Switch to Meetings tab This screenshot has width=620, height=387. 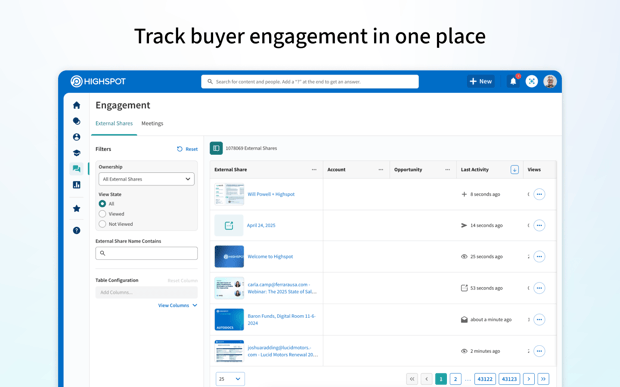(152, 123)
